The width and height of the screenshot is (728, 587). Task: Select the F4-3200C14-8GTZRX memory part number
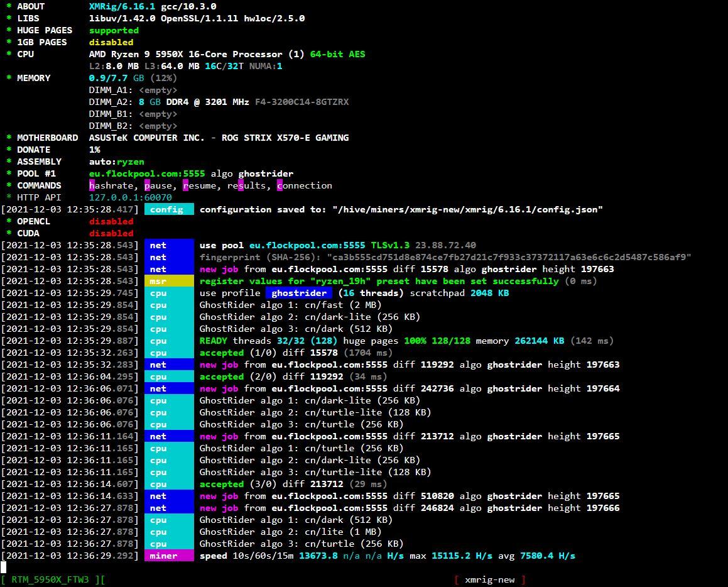[302, 102]
